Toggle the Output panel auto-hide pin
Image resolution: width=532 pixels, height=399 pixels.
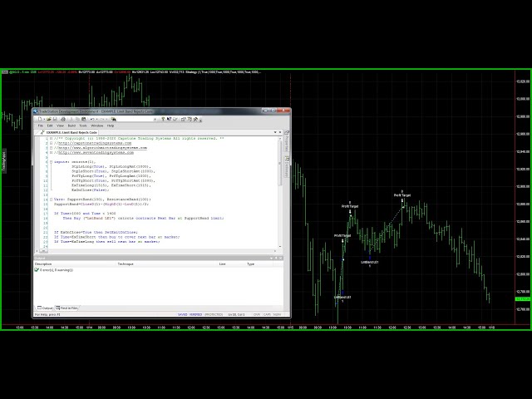point(276,259)
